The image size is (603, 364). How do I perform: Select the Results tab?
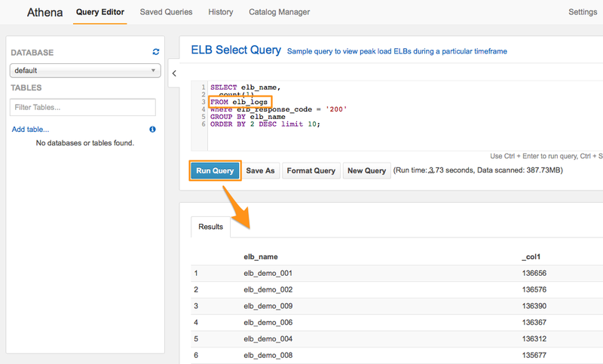tap(210, 226)
